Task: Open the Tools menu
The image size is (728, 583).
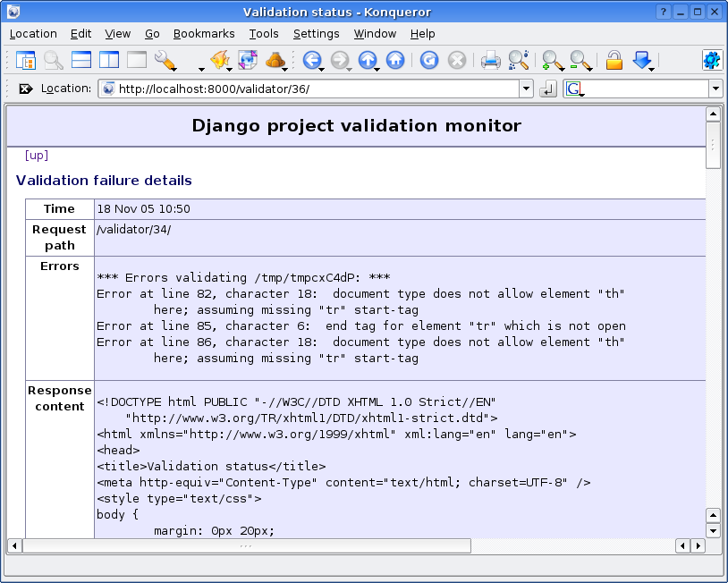Action: pyautogui.click(x=263, y=34)
